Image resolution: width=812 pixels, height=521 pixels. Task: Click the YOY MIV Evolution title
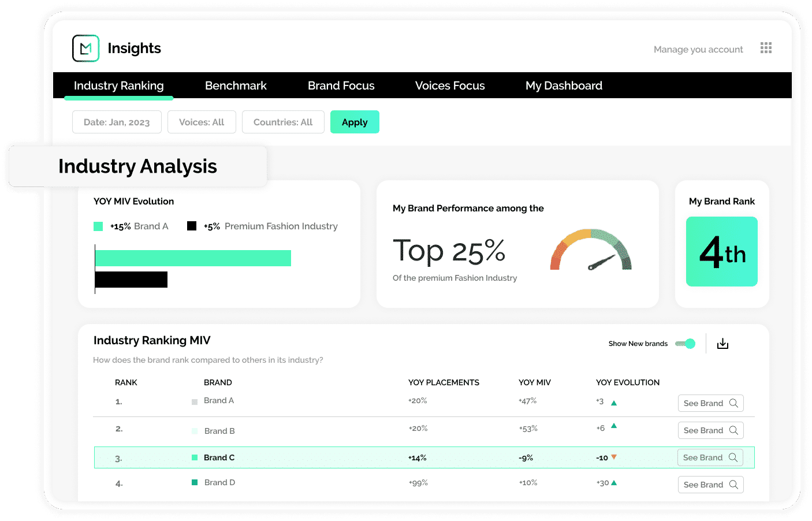[x=133, y=201]
